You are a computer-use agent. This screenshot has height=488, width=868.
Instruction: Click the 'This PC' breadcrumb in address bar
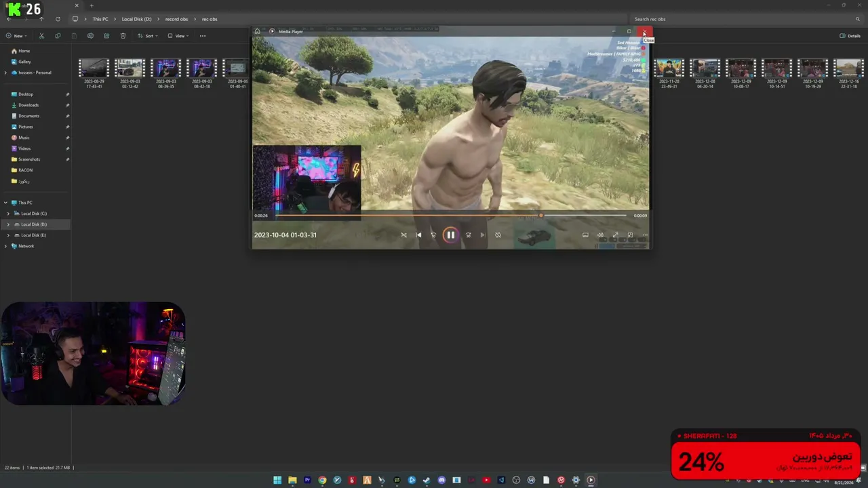tap(100, 19)
